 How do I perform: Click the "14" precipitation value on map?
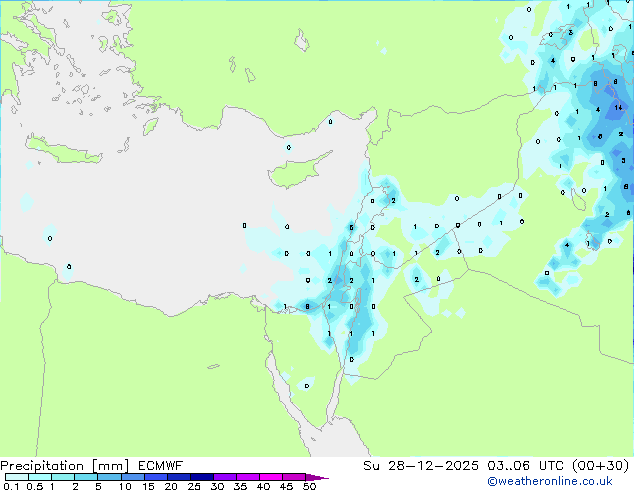pyautogui.click(x=618, y=108)
